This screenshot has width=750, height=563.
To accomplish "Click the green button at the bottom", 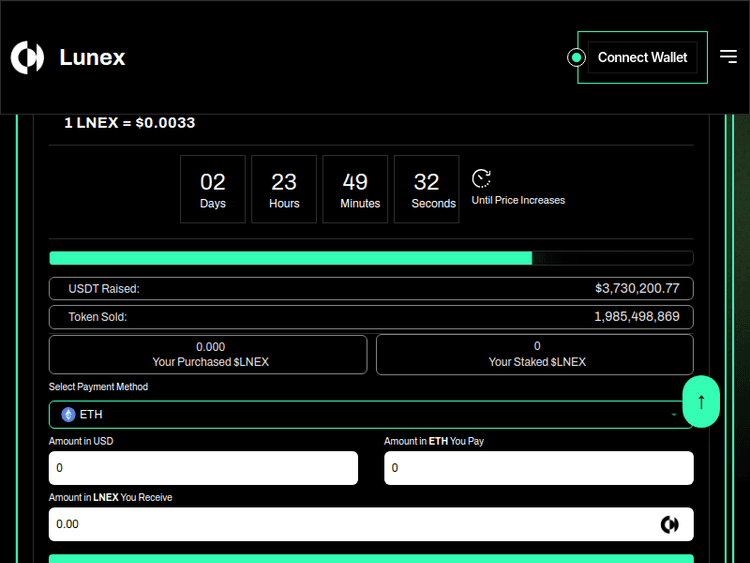I will tap(371, 559).
